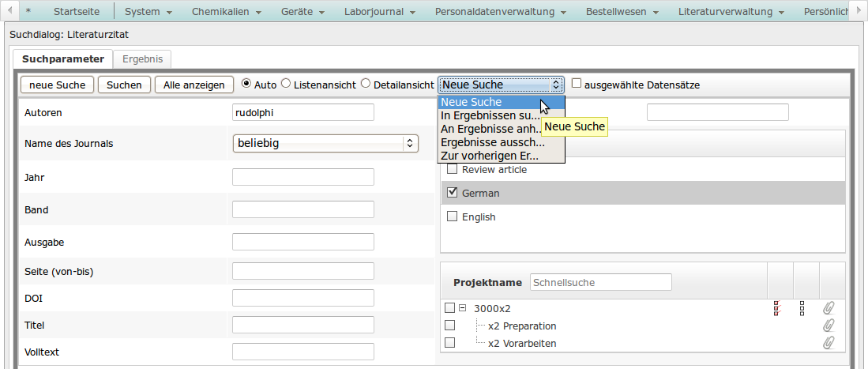Click the paperclip icon for x2 Preparation
The image size is (868, 369).
coord(829,326)
